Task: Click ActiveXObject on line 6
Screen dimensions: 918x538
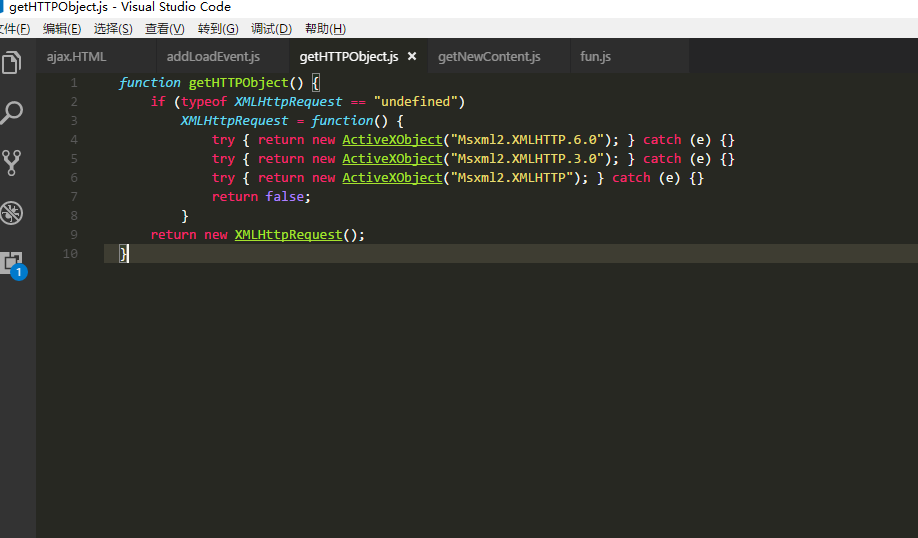Action: pos(392,178)
